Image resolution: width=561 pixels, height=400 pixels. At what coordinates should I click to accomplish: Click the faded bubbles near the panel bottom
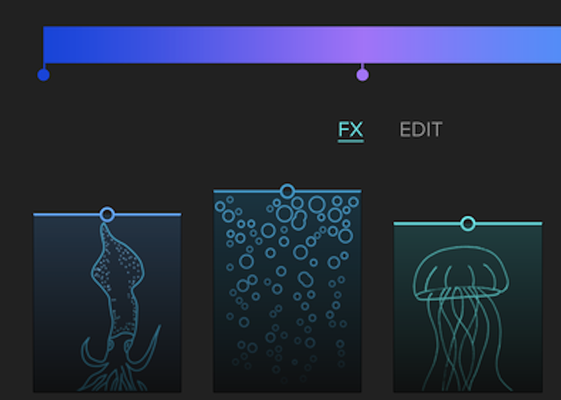287,365
